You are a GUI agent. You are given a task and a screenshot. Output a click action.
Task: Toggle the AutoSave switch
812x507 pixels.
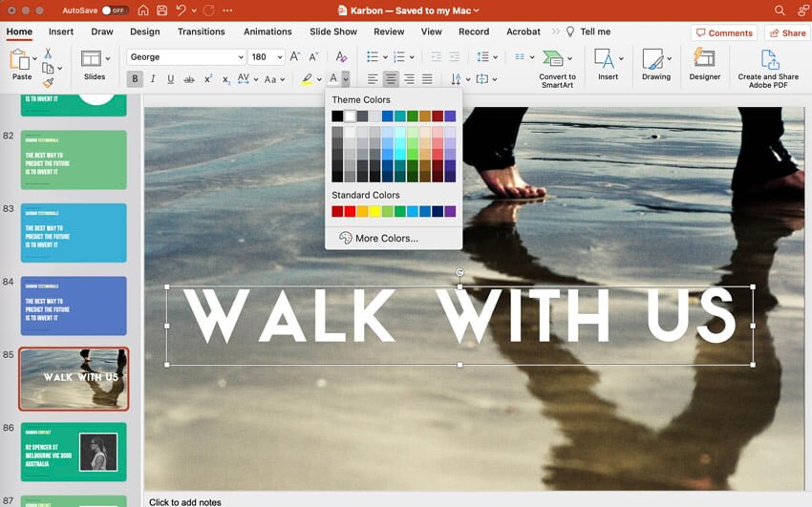pyautogui.click(x=115, y=10)
